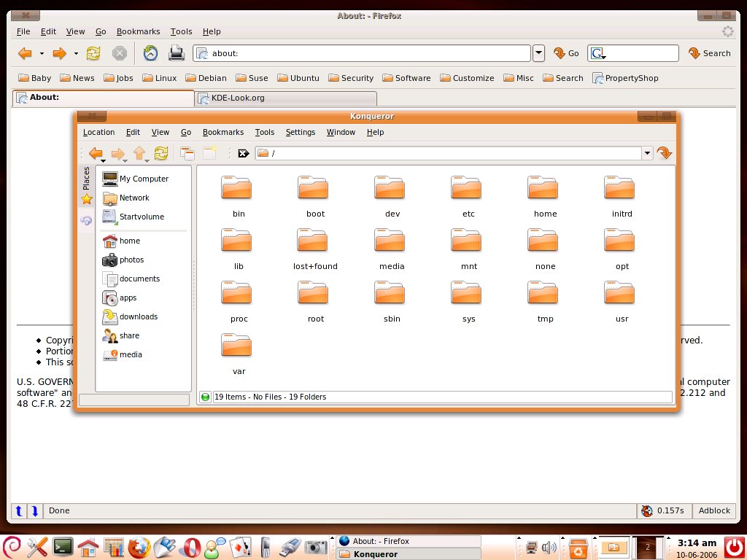Open the Linux bookmark folder
747x560 pixels.
point(160,78)
